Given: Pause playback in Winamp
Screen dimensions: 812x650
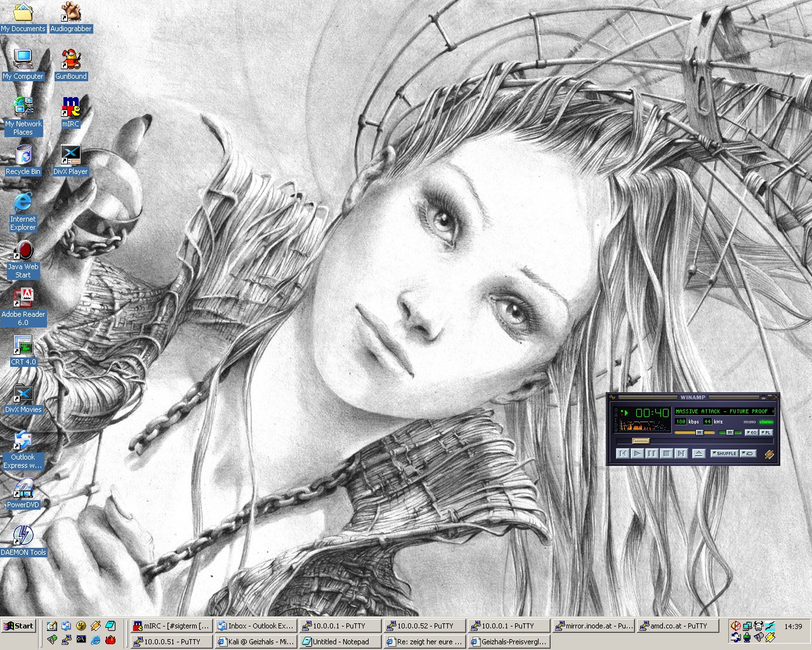Looking at the screenshot, I should tap(652, 454).
